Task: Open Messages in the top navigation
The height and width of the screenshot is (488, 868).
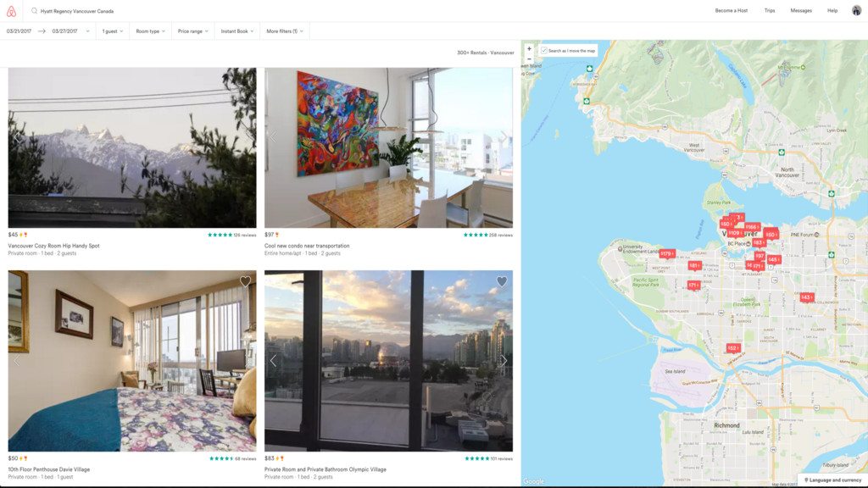Action: coord(801,10)
